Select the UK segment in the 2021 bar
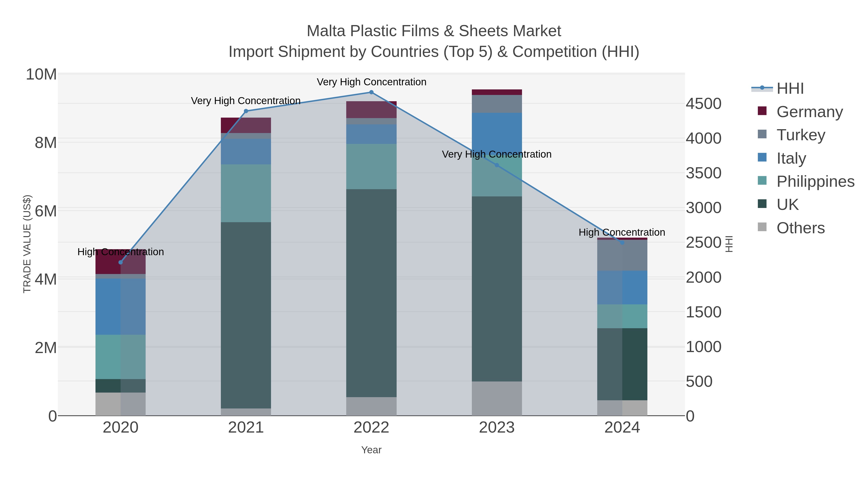The image size is (868, 488). click(246, 315)
